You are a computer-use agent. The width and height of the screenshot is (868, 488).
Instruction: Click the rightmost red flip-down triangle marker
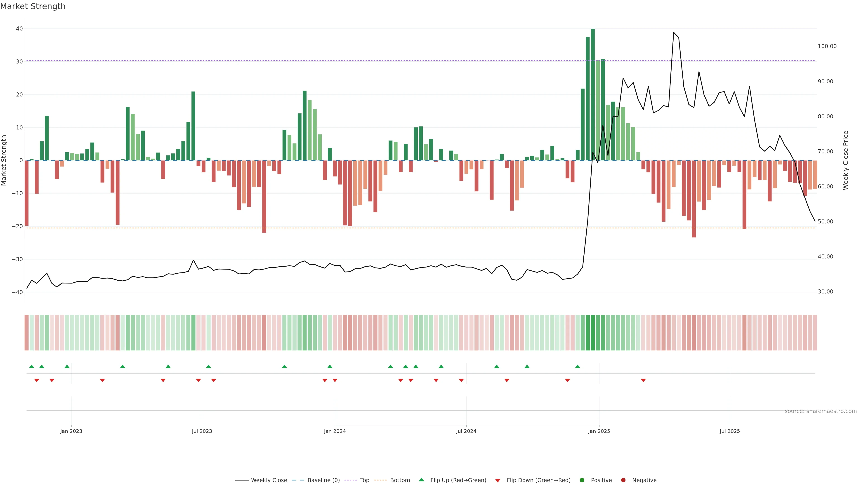(x=643, y=380)
